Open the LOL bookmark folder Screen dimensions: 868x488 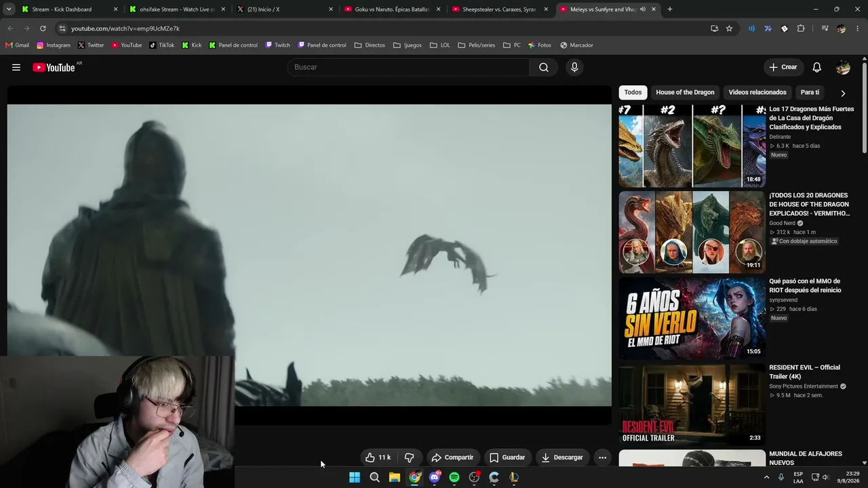pos(439,45)
